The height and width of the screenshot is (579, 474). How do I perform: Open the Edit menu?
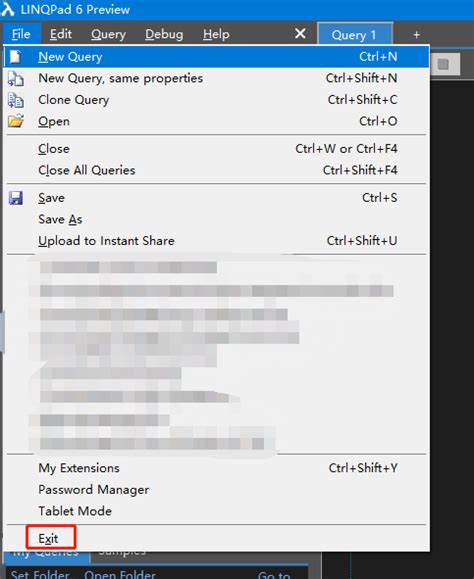tap(61, 34)
